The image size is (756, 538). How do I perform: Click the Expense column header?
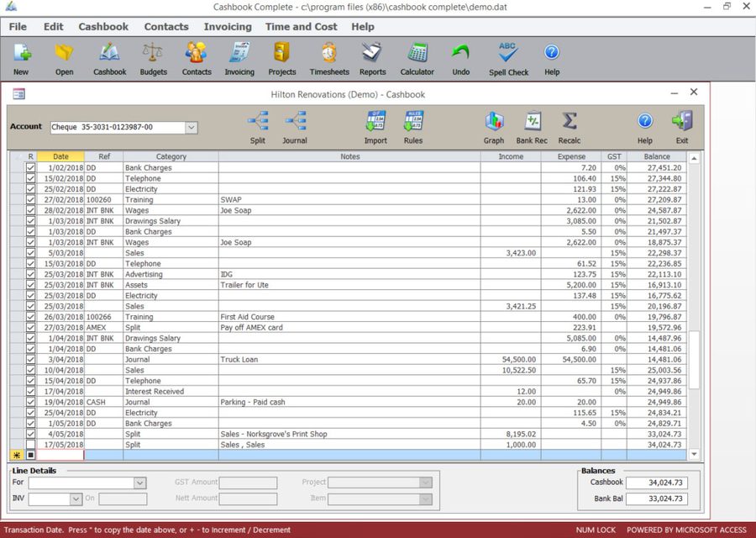[571, 156]
